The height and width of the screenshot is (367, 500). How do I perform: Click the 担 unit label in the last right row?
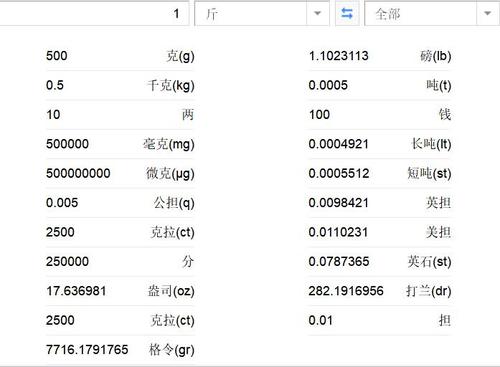coord(445,320)
